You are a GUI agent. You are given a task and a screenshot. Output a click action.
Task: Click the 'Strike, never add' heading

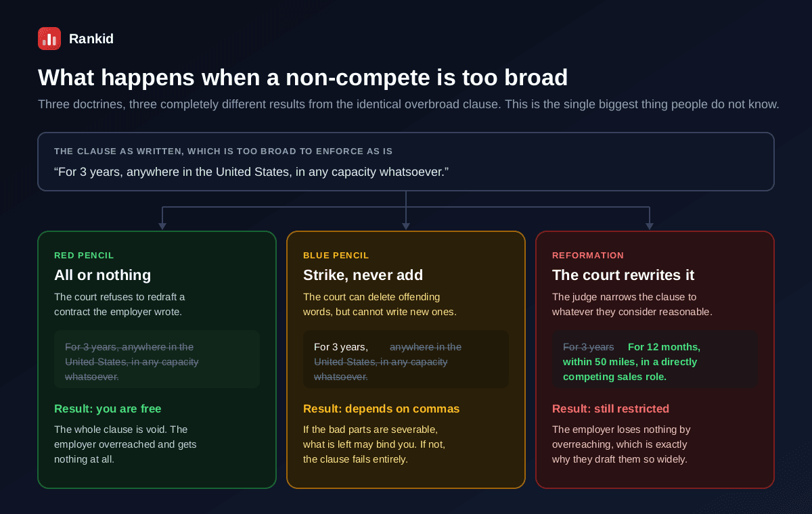363,275
